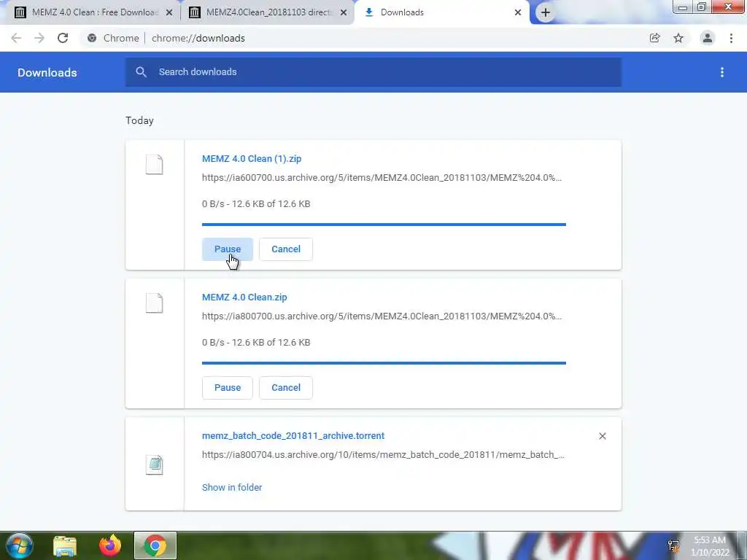Image resolution: width=747 pixels, height=560 pixels.
Task: Pause the MEMZ 4.0 Clean (1).zip download
Action: 228,249
